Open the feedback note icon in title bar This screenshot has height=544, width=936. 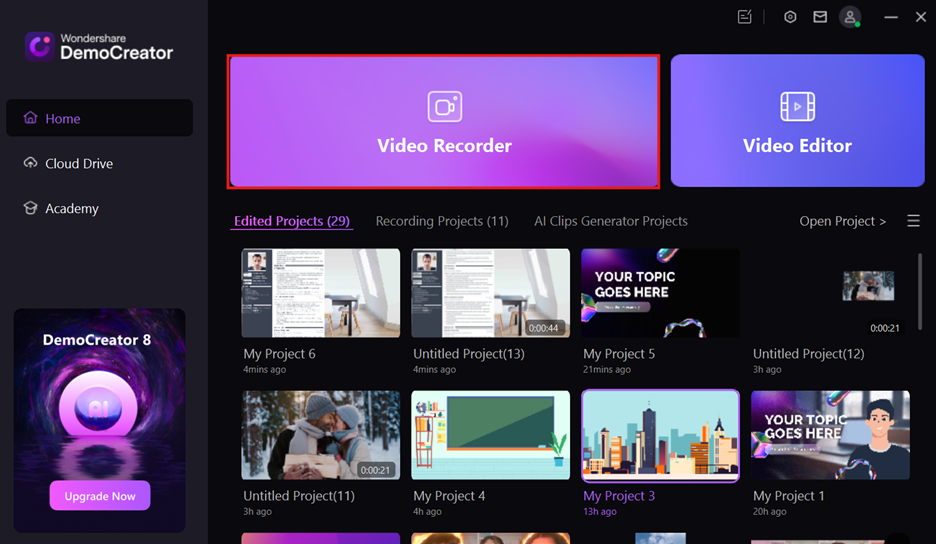point(744,17)
